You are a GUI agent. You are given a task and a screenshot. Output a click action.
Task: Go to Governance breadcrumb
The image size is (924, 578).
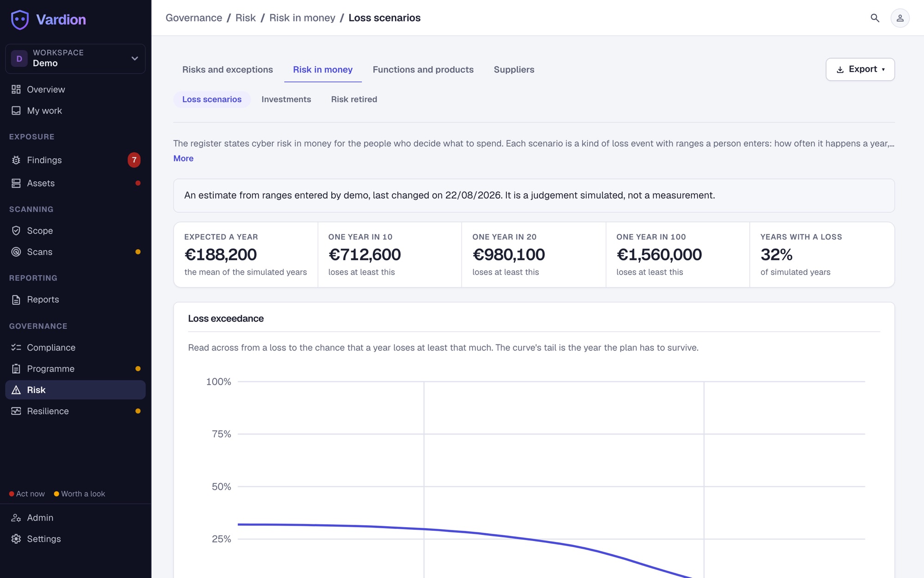194,18
